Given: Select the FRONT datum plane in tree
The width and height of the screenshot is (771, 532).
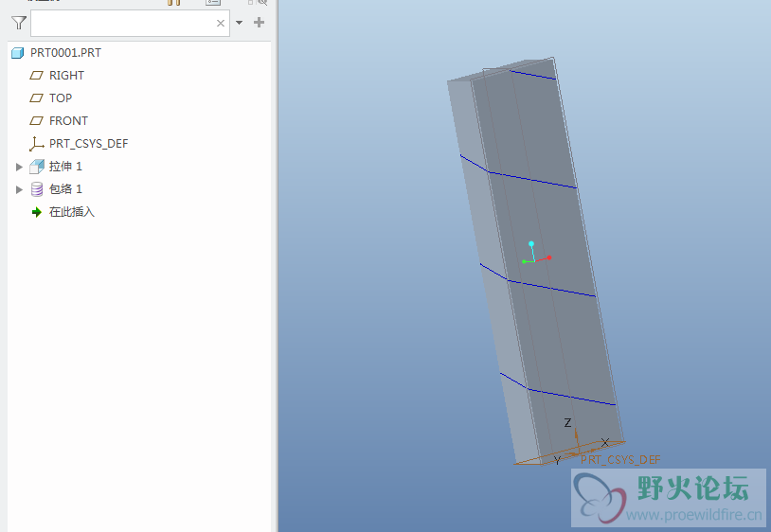Looking at the screenshot, I should click(x=68, y=120).
